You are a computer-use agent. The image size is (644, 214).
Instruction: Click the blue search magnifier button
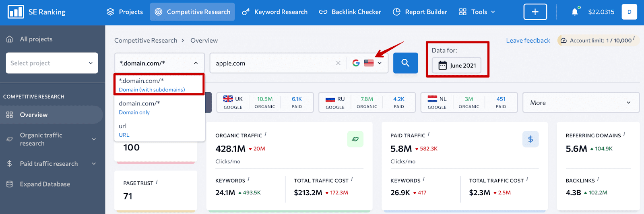click(405, 63)
